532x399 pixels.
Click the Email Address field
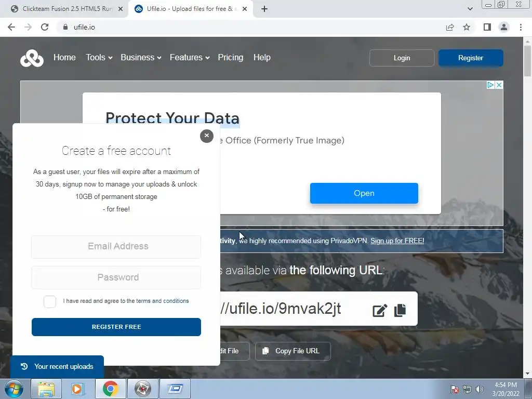point(116,247)
